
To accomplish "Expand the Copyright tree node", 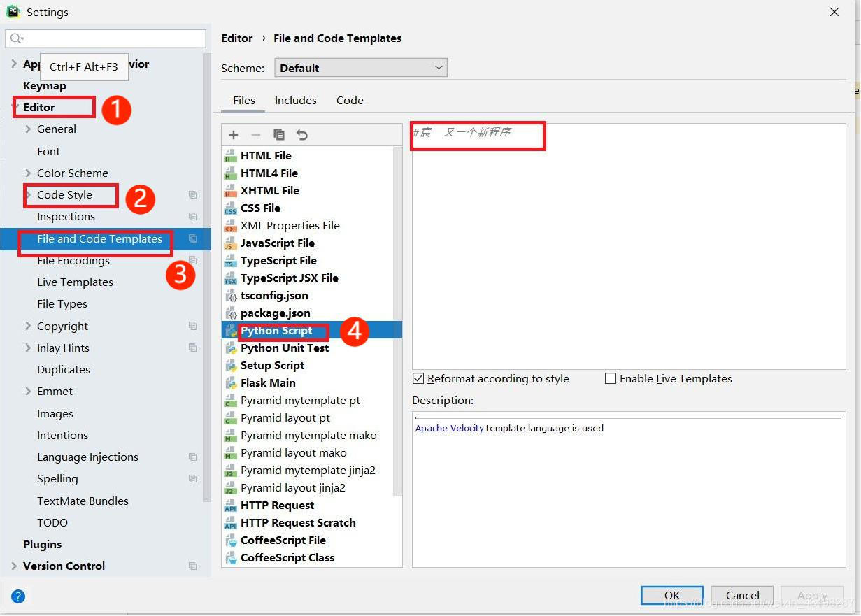I will click(28, 326).
